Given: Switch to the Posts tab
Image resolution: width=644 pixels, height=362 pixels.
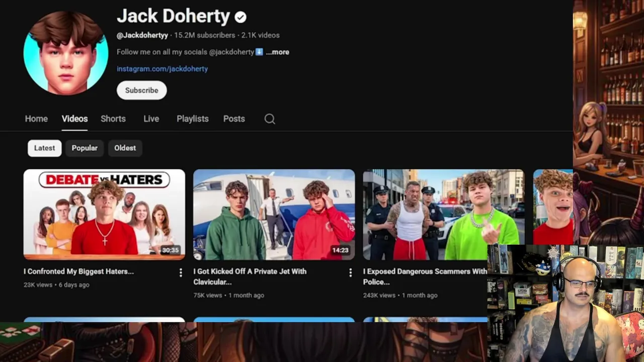Looking at the screenshot, I should click(234, 119).
